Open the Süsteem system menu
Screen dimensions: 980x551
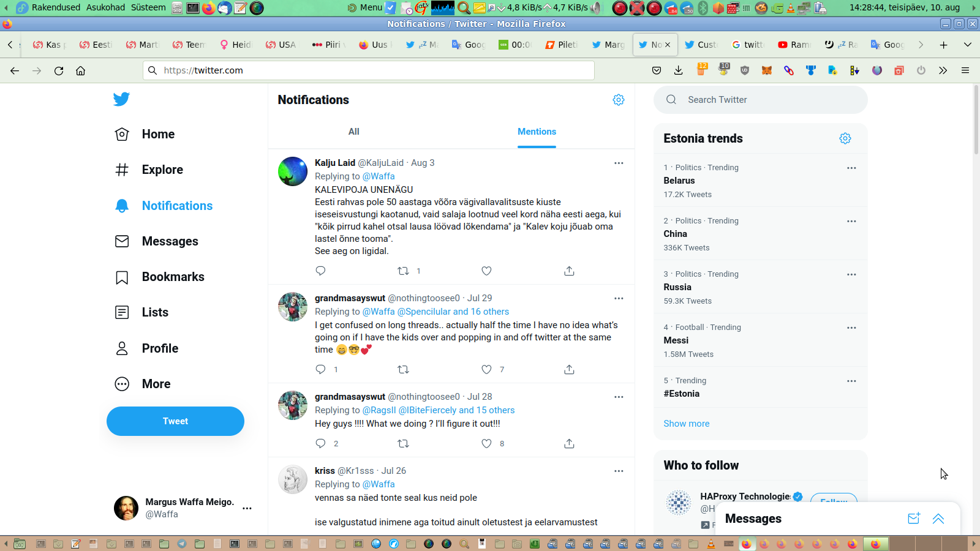pos(148,7)
